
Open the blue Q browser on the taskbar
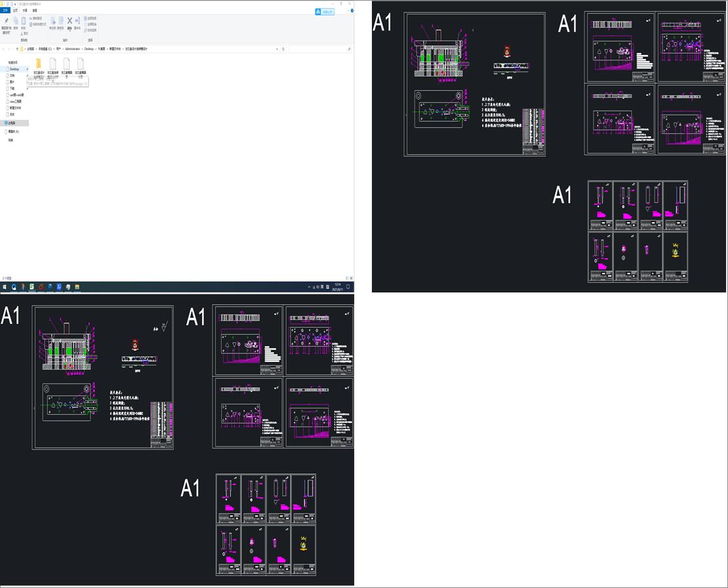click(x=14, y=287)
